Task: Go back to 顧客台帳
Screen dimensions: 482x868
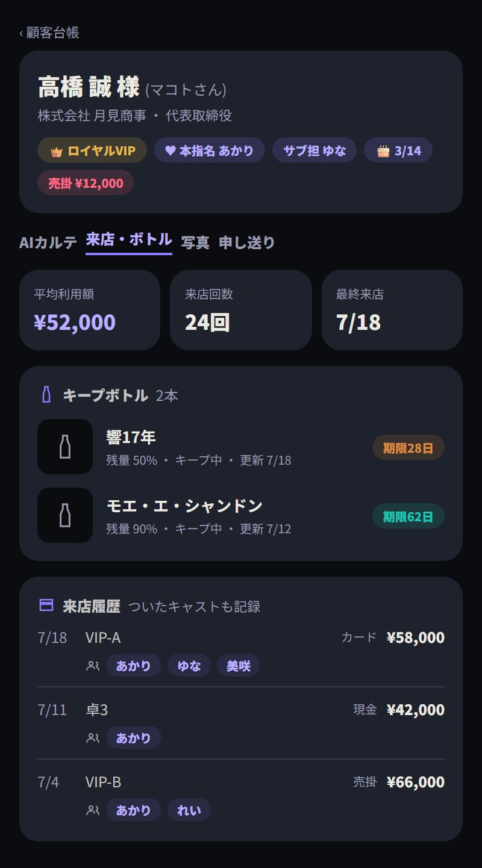Action: (x=49, y=33)
